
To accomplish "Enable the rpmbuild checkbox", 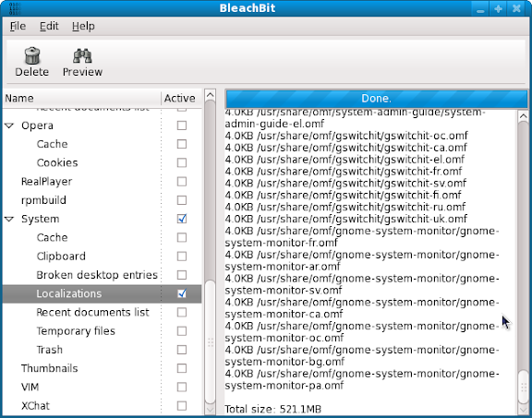I will coord(182,200).
